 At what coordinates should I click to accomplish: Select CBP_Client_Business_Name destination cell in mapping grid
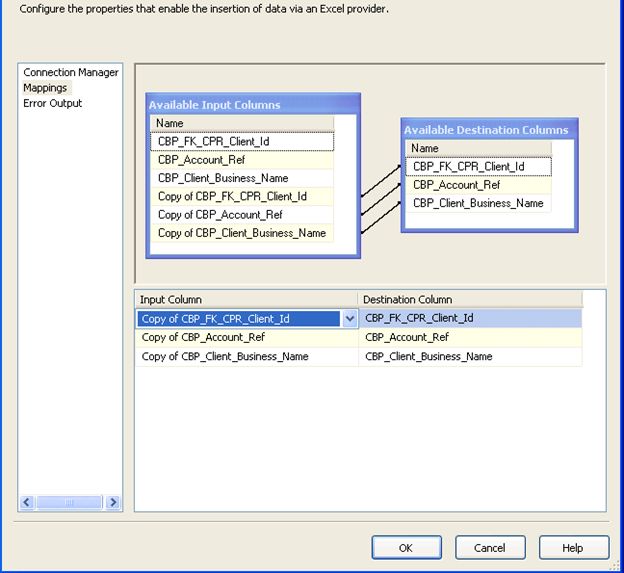tap(470, 357)
